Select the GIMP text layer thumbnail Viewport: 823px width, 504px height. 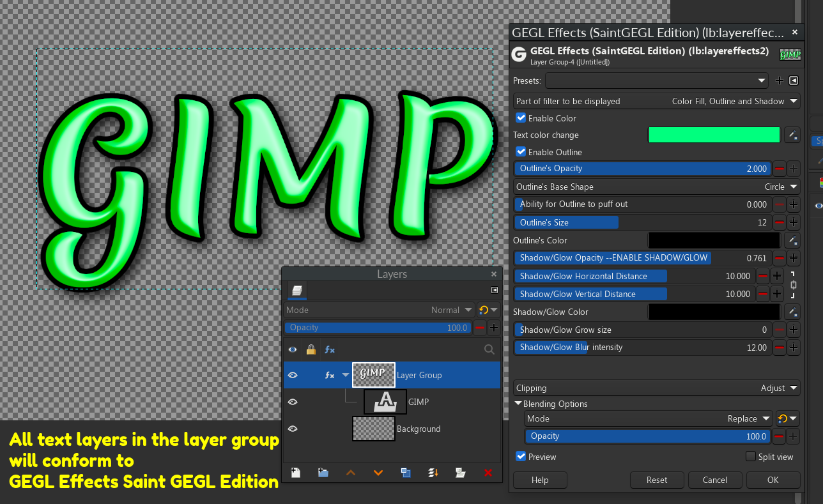tap(385, 402)
